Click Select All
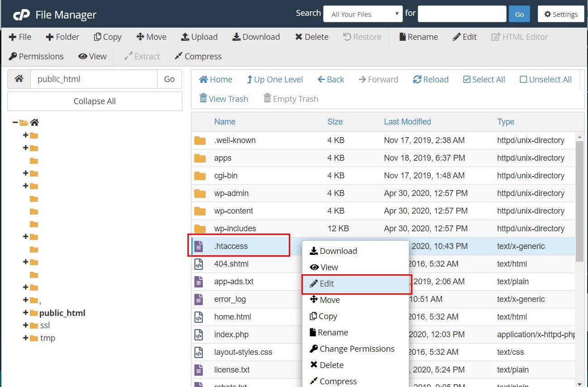Viewport: 588px width, 387px height. (484, 80)
